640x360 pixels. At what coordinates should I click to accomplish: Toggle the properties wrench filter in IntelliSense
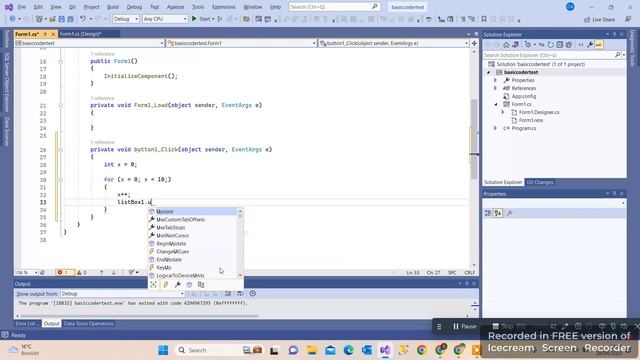(178, 284)
